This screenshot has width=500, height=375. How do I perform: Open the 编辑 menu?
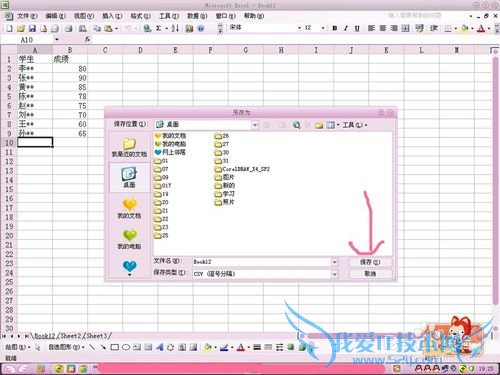pos(55,16)
